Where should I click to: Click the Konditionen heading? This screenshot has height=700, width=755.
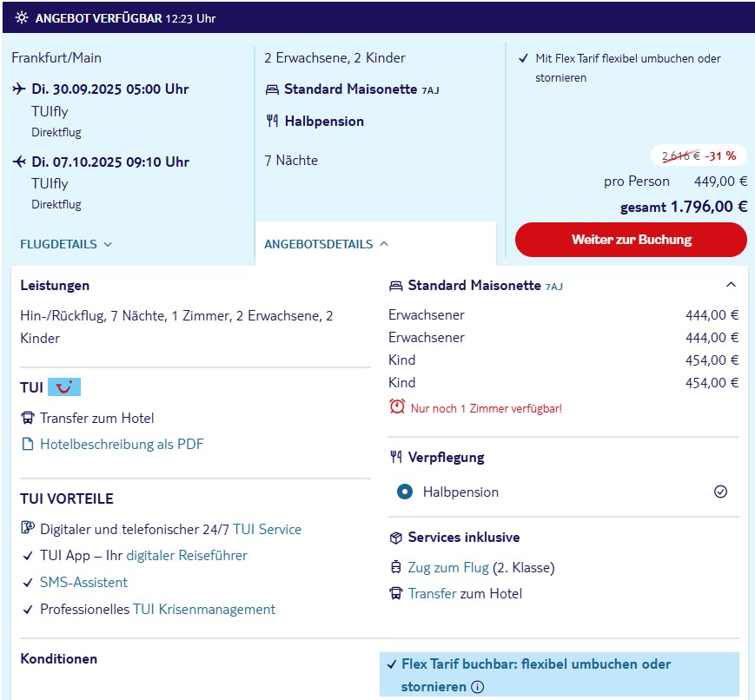59,658
